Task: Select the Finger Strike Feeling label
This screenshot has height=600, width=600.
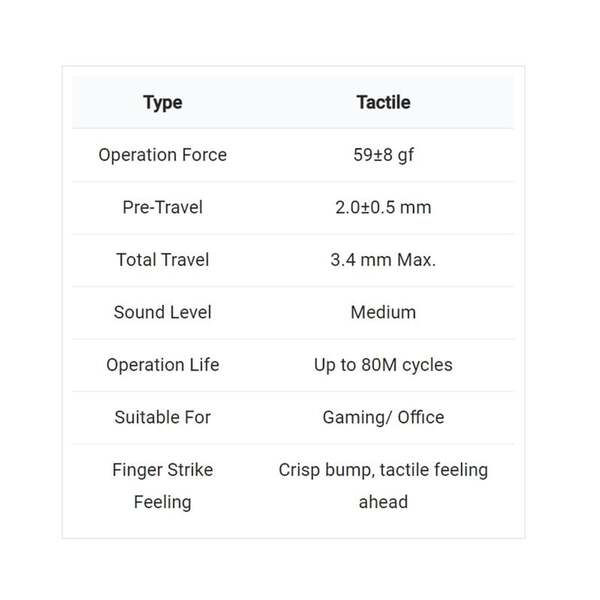Action: (163, 486)
